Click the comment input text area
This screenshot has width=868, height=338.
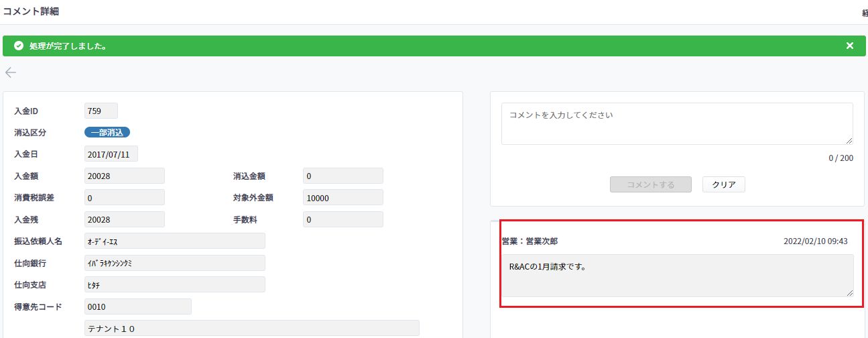[x=677, y=123]
